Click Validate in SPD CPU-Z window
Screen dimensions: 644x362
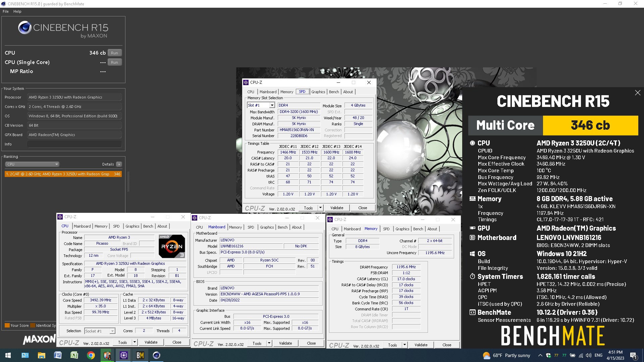point(337,208)
